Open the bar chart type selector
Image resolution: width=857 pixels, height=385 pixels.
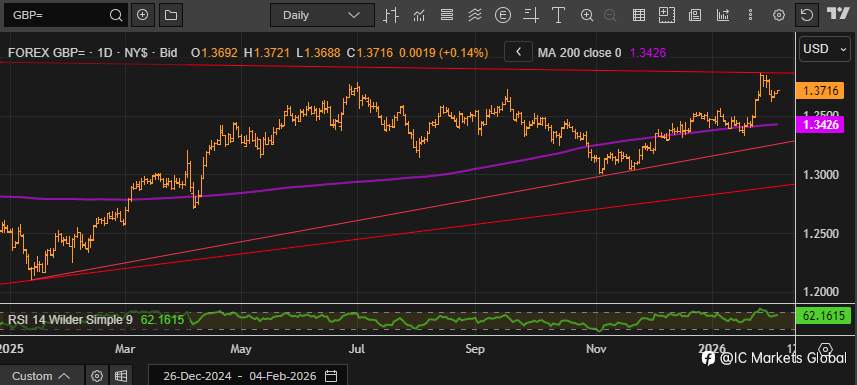pyautogui.click(x=391, y=15)
